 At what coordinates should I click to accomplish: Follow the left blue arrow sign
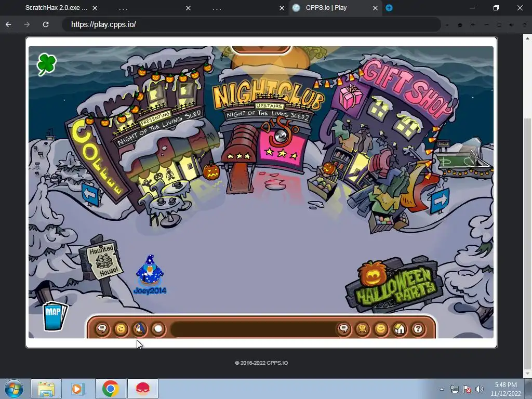click(x=90, y=194)
